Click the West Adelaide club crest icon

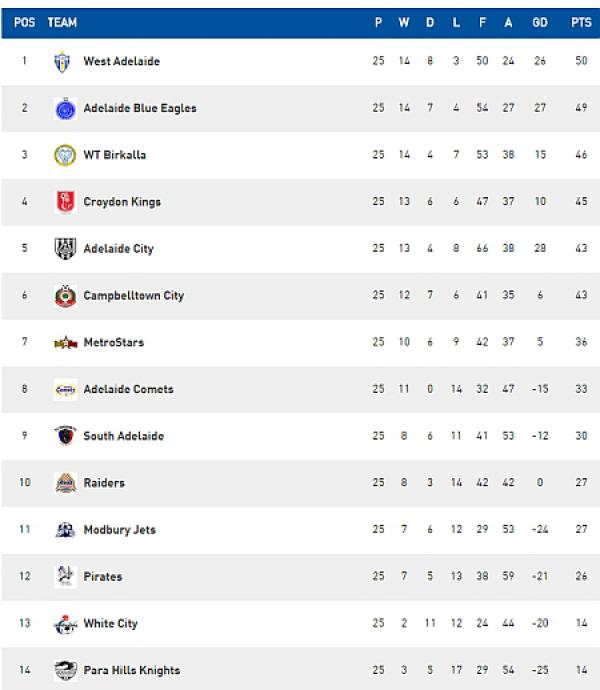(x=63, y=62)
